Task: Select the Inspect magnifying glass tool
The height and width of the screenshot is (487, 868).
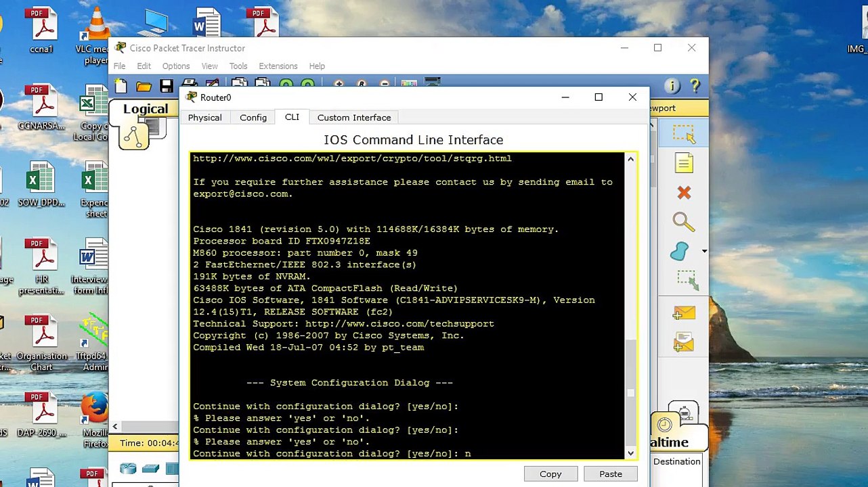Action: click(684, 222)
